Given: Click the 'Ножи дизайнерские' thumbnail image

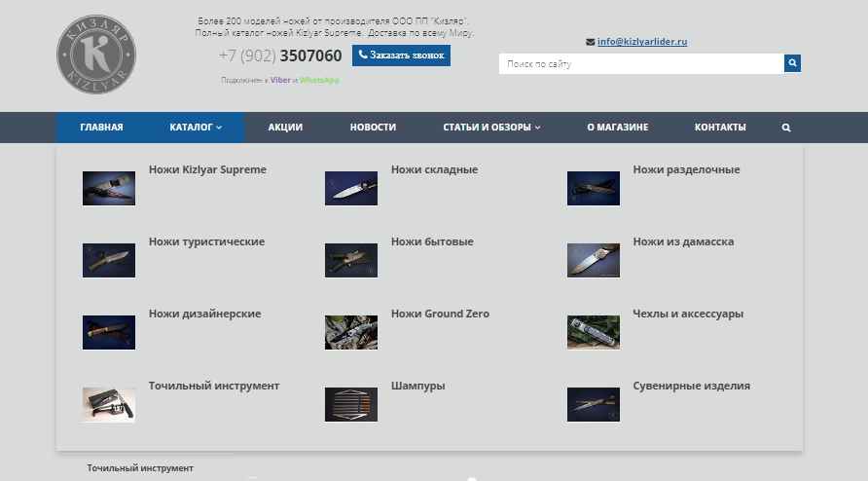Looking at the screenshot, I should click(x=109, y=332).
